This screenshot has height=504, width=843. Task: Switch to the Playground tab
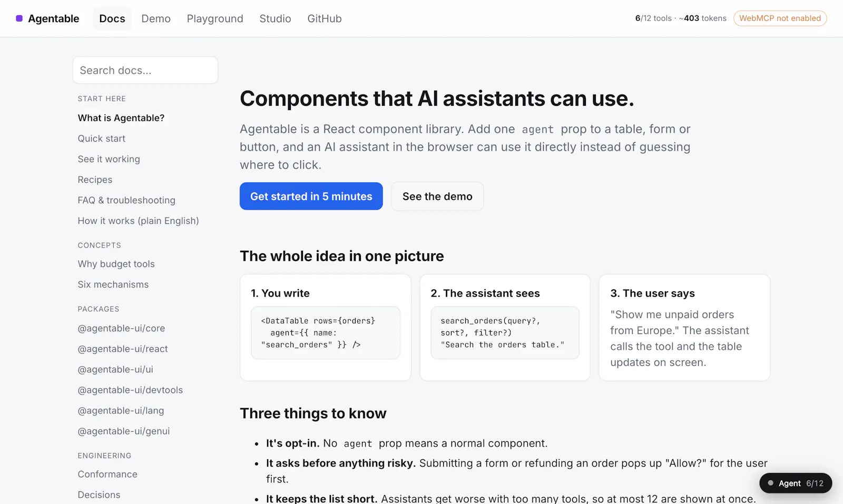point(215,18)
